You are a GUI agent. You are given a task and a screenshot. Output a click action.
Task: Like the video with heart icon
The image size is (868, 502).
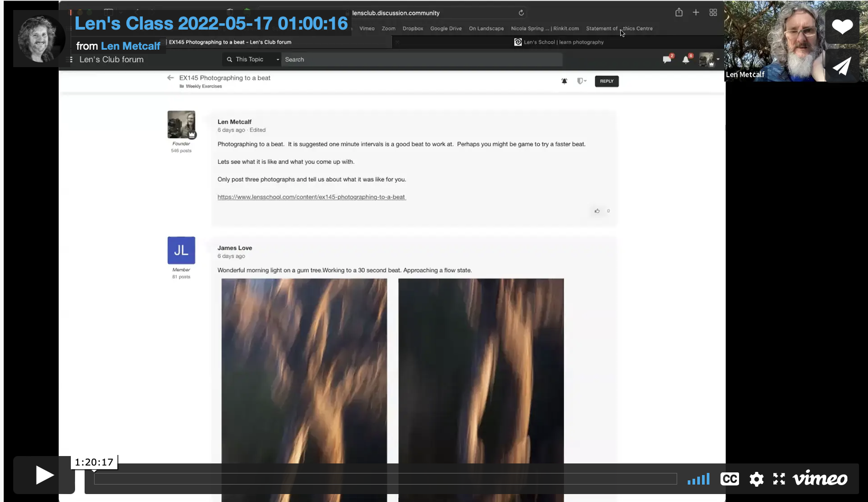(842, 26)
